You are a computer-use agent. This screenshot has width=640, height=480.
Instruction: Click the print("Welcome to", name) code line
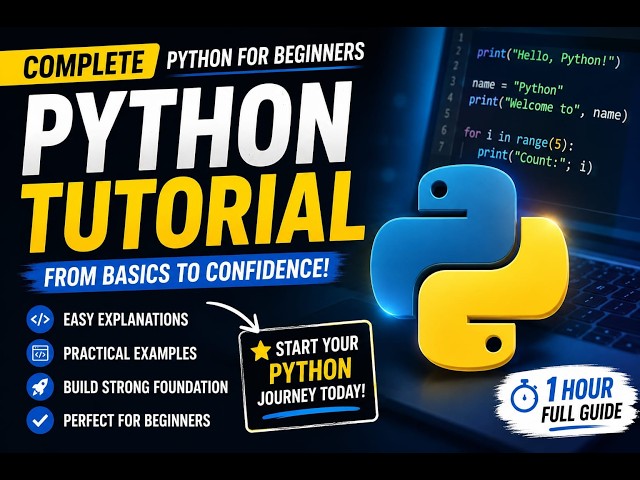548,107
